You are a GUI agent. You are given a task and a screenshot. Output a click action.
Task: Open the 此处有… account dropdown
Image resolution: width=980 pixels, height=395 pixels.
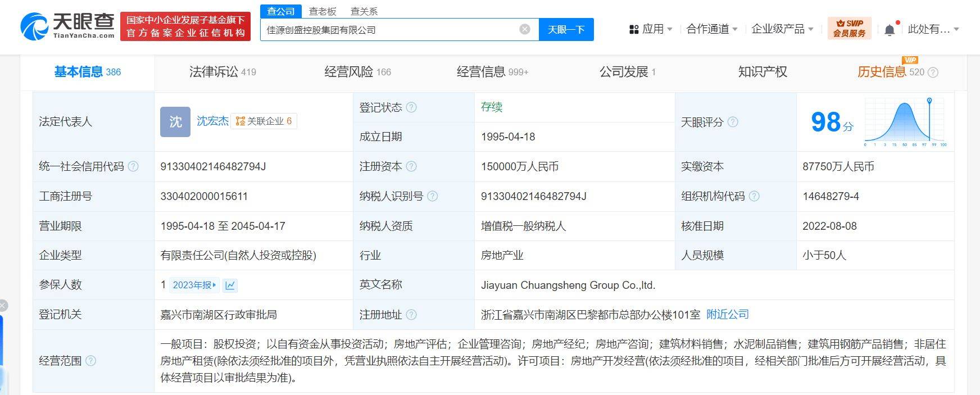[933, 29]
